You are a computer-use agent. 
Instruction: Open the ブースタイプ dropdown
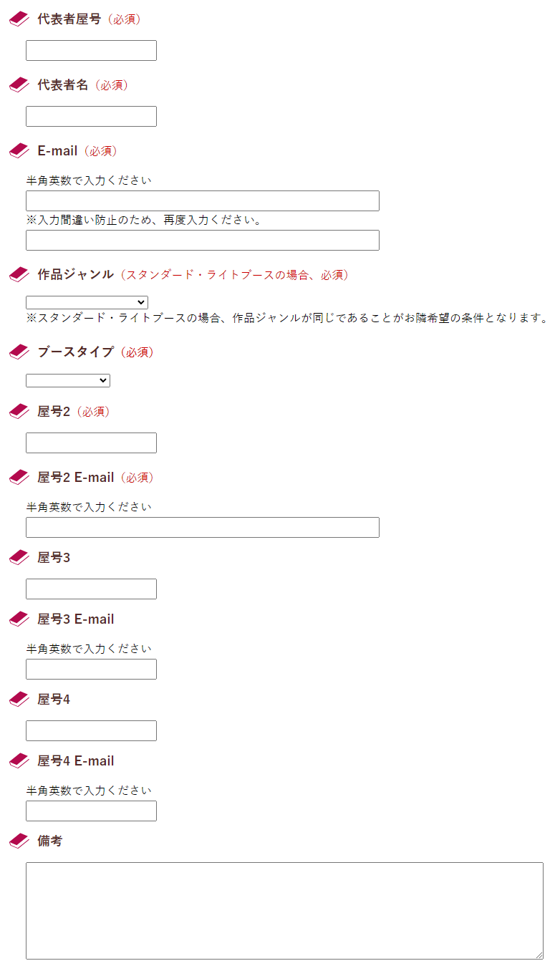click(x=67, y=380)
